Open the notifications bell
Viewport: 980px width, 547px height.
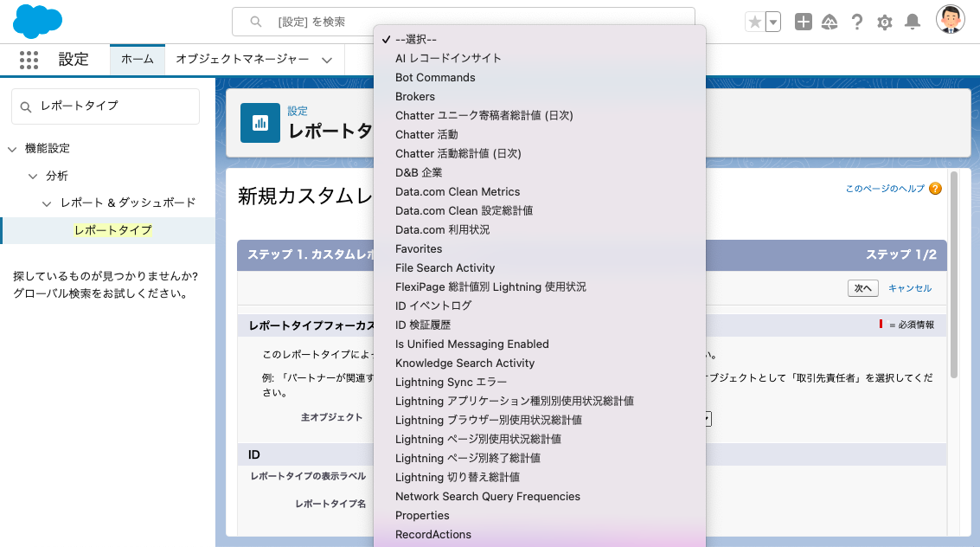913,22
